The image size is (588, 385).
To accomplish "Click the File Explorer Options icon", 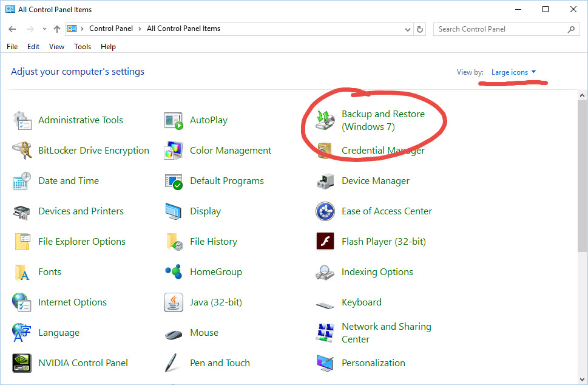I will point(22,242).
